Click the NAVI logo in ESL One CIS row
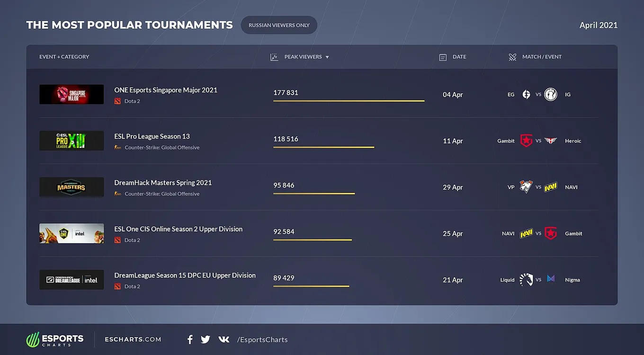644x355 pixels. pyautogui.click(x=526, y=233)
